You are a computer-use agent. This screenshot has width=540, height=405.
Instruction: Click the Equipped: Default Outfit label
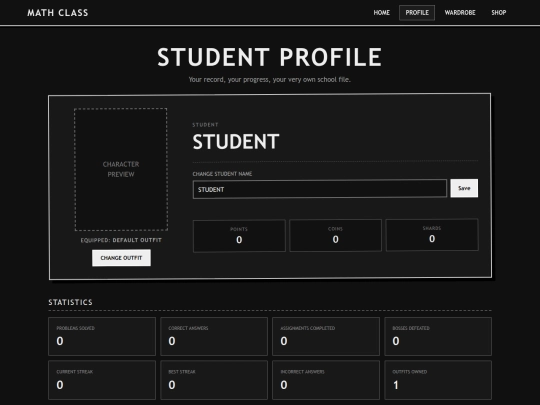(121, 240)
